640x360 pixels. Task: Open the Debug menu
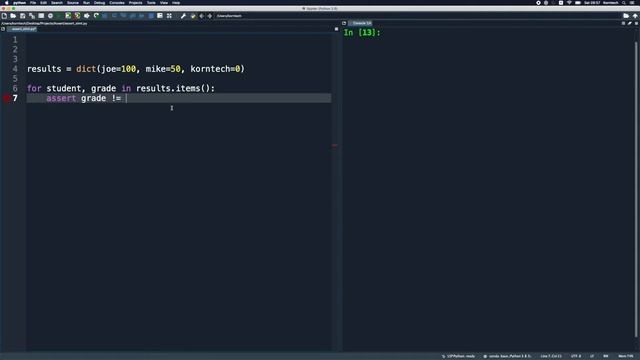pyautogui.click(x=99, y=3)
